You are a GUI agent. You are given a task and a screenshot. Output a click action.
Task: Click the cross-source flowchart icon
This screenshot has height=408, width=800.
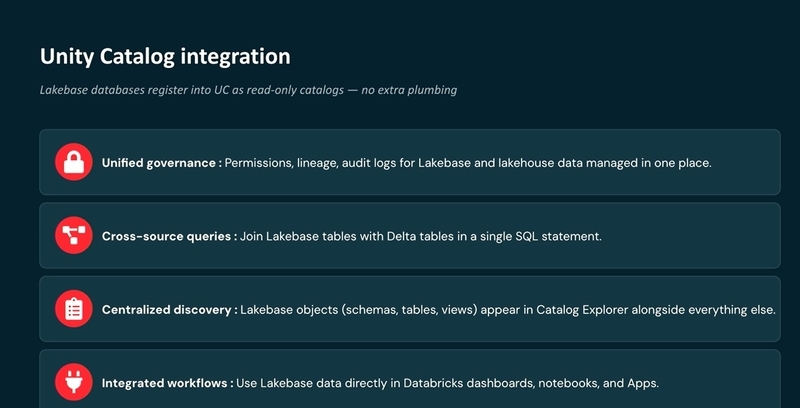(x=74, y=235)
